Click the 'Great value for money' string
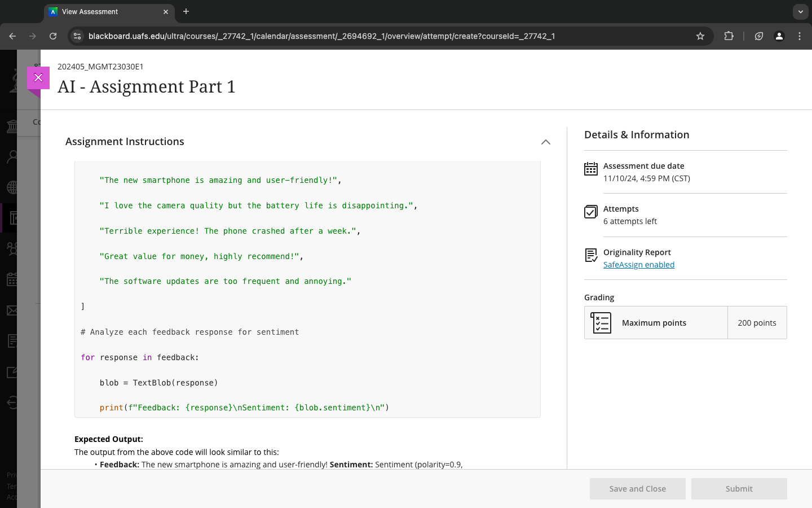 tap(201, 256)
